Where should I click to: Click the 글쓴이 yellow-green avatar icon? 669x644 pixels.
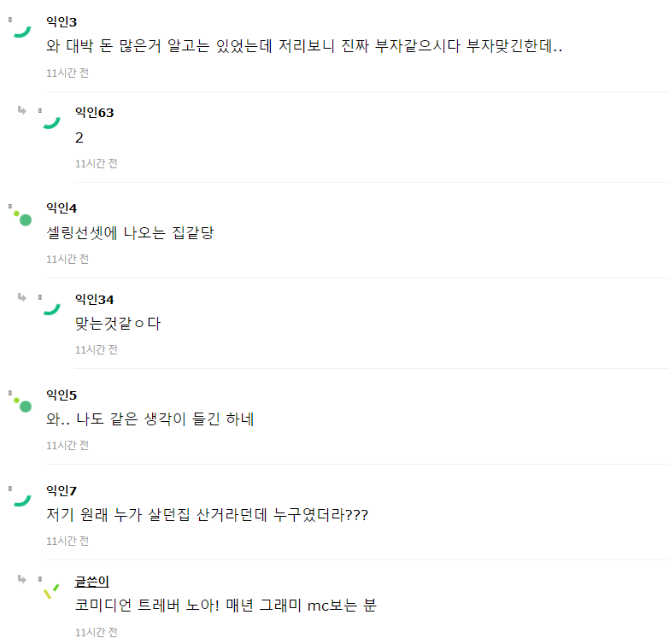coord(51,589)
